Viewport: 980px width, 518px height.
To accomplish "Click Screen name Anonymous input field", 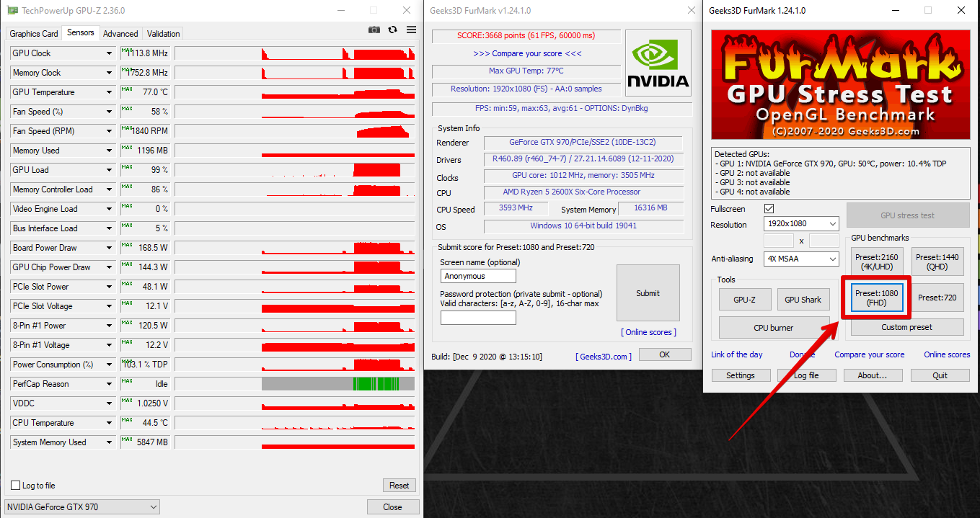I will click(x=478, y=276).
